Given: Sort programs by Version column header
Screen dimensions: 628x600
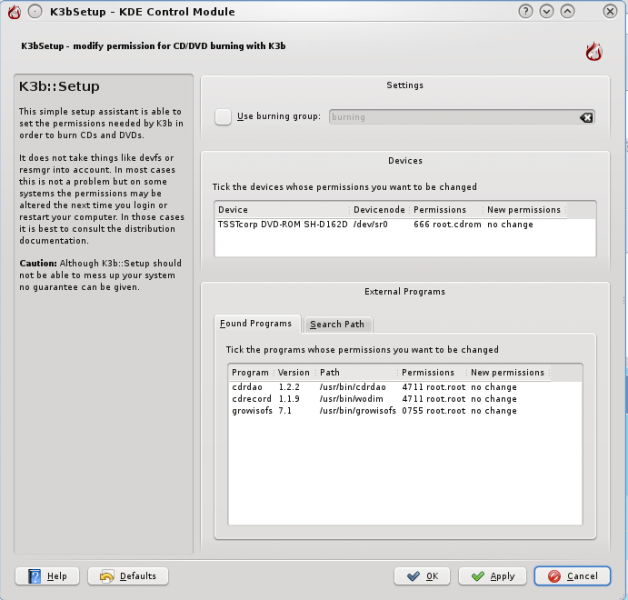Looking at the screenshot, I should (294, 372).
